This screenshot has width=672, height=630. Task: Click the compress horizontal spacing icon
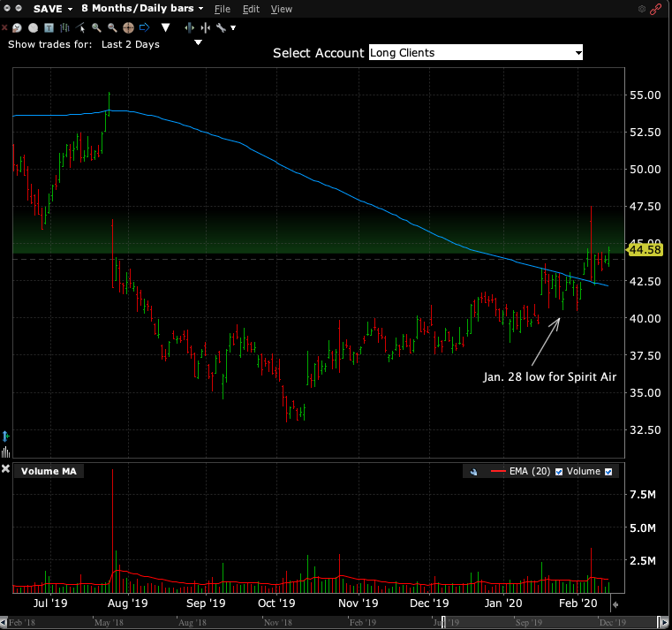[205, 28]
